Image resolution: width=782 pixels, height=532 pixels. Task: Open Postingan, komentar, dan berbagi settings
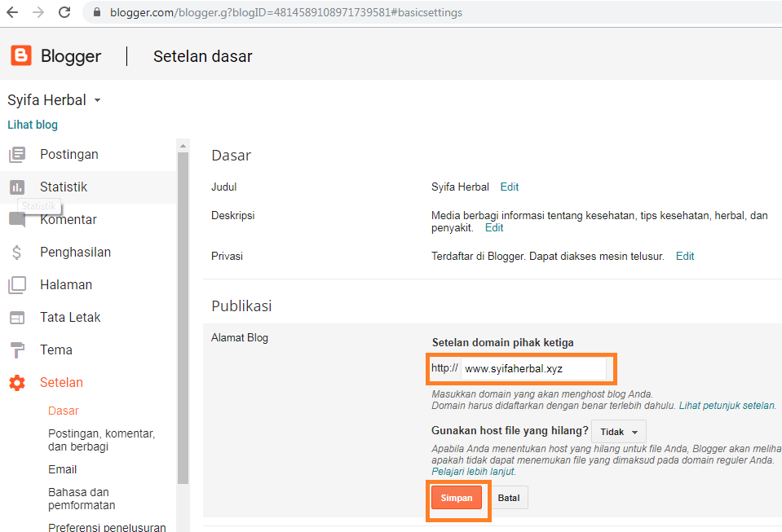point(102,440)
